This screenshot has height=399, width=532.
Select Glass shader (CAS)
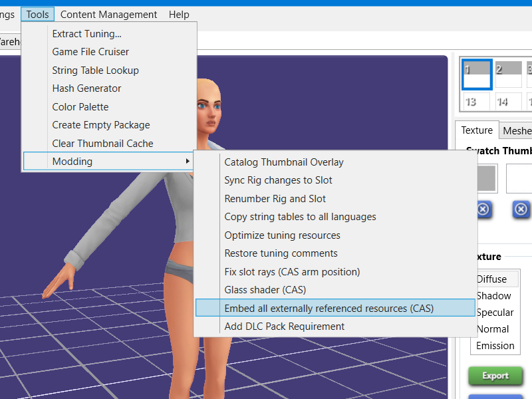pos(335,290)
